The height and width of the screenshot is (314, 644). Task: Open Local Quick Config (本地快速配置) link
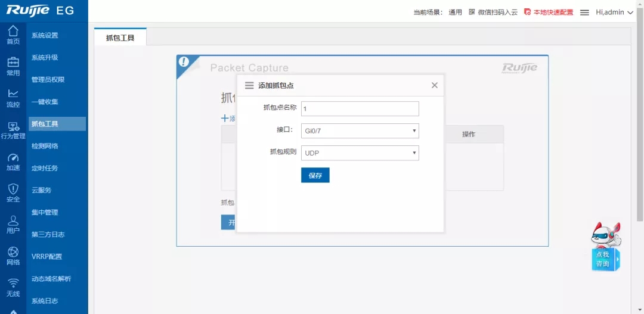pyautogui.click(x=549, y=12)
